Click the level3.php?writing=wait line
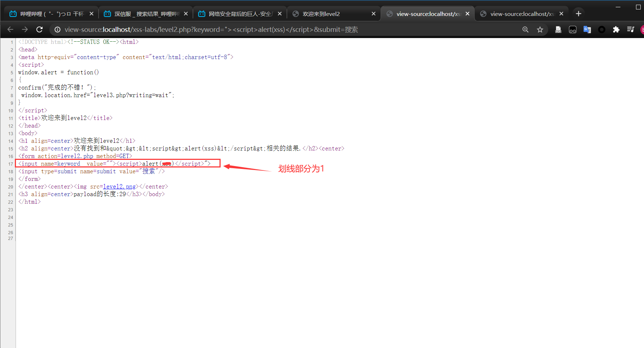The image size is (644, 348). tap(98, 95)
